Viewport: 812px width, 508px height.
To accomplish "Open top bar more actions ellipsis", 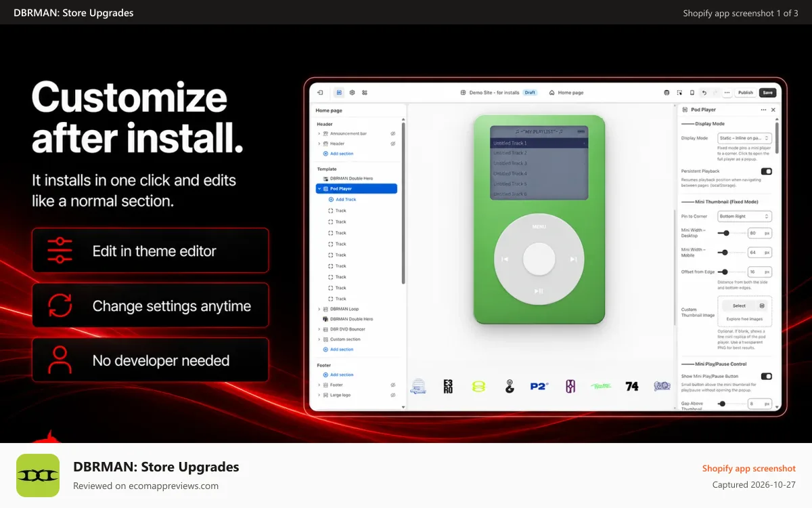I will point(727,93).
